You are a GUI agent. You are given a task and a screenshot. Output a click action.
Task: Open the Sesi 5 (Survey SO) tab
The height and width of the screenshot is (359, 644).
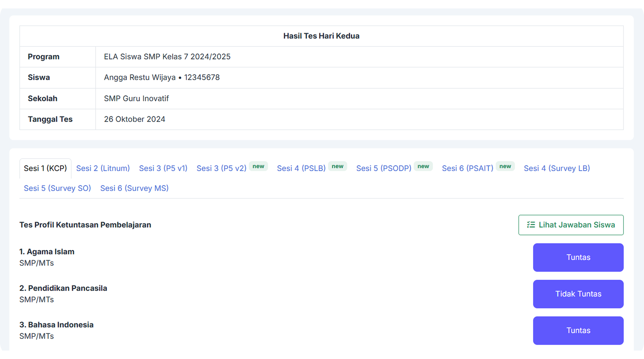click(x=57, y=188)
